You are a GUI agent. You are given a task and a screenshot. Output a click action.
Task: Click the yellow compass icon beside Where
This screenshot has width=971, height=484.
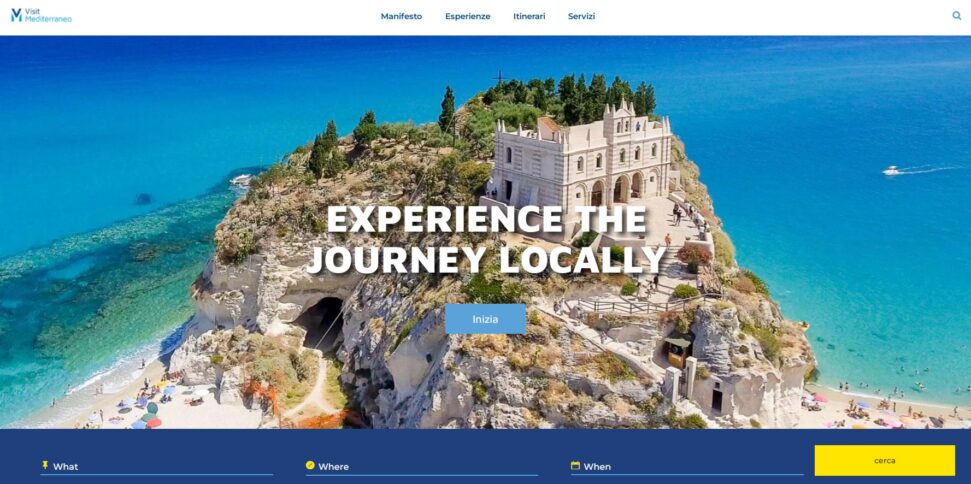(310, 465)
